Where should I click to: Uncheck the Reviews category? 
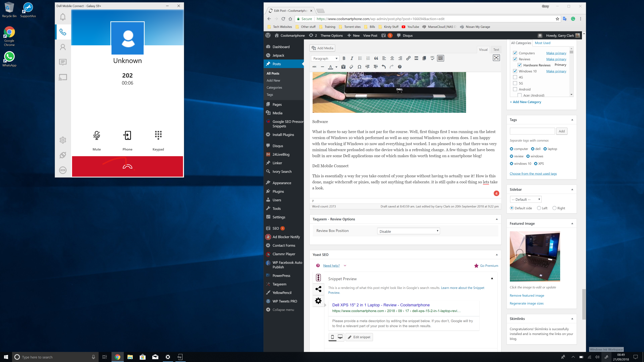(x=515, y=59)
